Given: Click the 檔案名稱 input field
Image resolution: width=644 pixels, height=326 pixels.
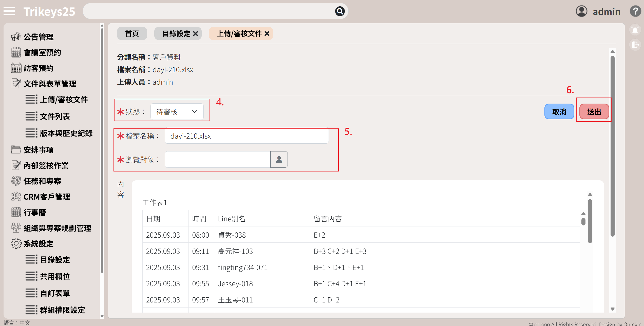Looking at the screenshot, I should point(247,136).
